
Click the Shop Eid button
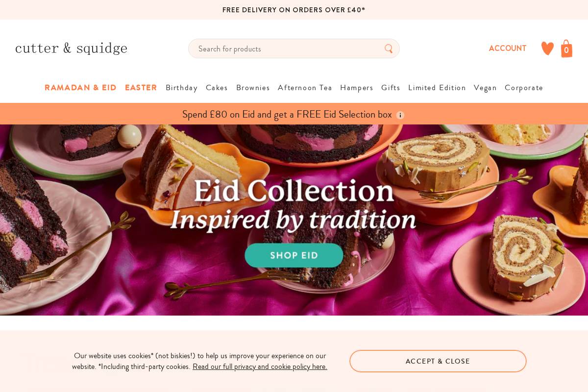(x=294, y=255)
